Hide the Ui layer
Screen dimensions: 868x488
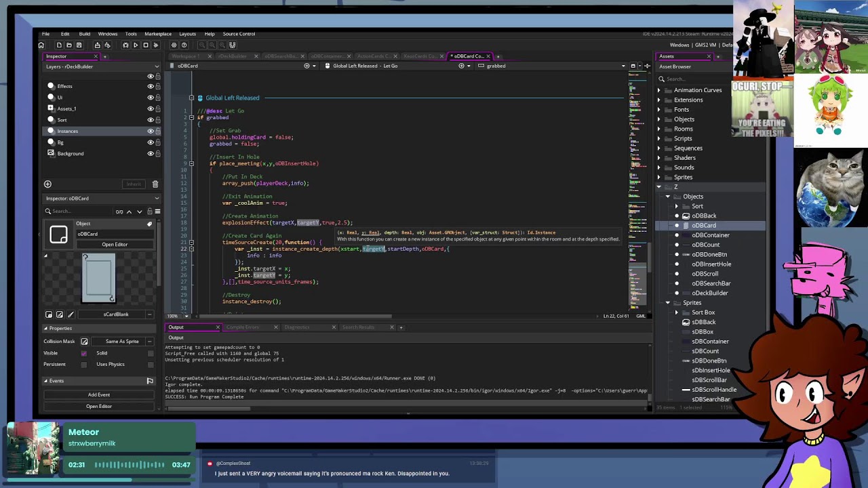(151, 98)
